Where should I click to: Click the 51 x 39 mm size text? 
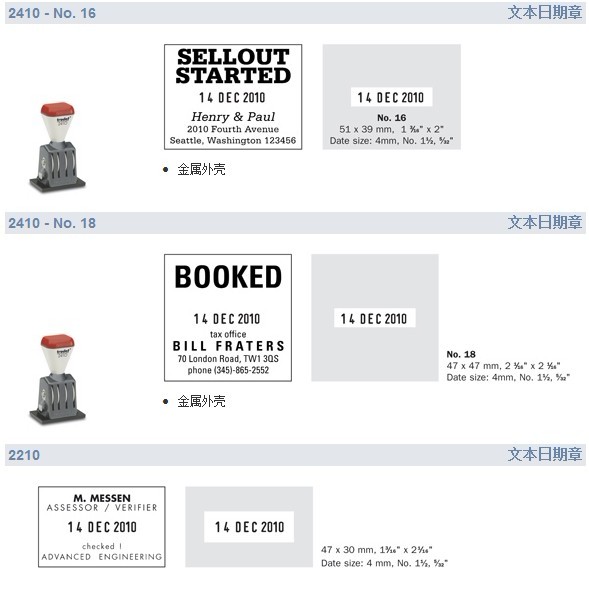coord(391,129)
